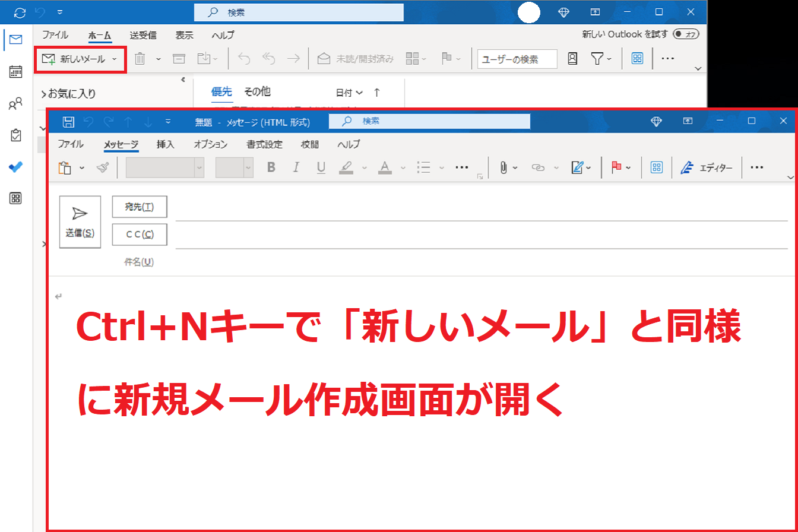Click the paperclip attach file icon

503,168
